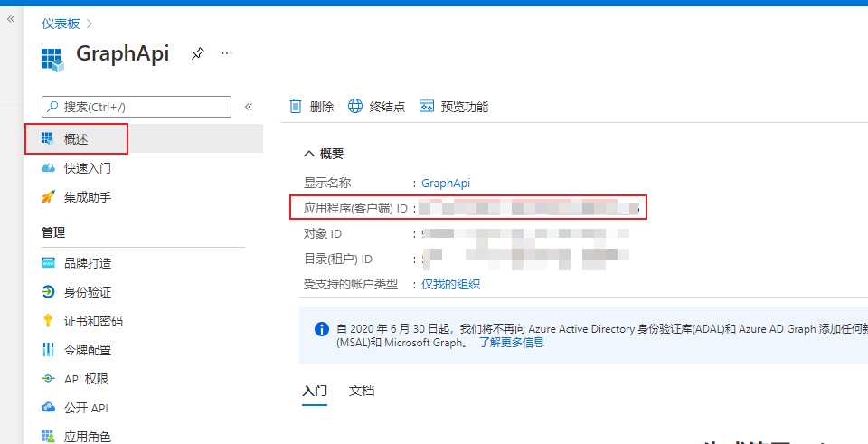Focus the 搜索(Ctrl+/) search box
This screenshot has height=444, width=868.
[x=137, y=107]
